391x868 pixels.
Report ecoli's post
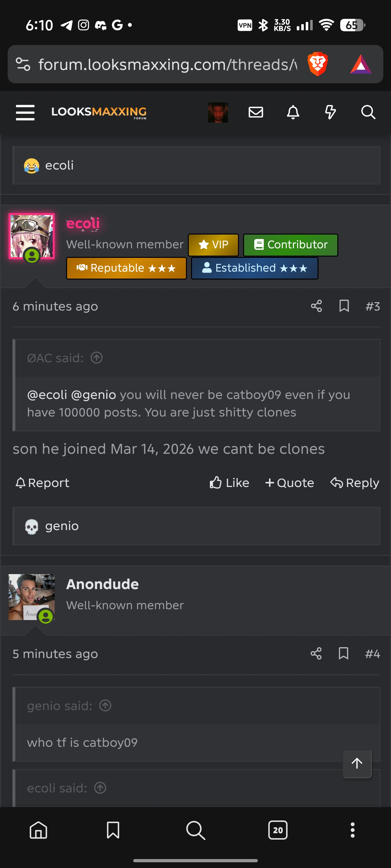point(42,483)
